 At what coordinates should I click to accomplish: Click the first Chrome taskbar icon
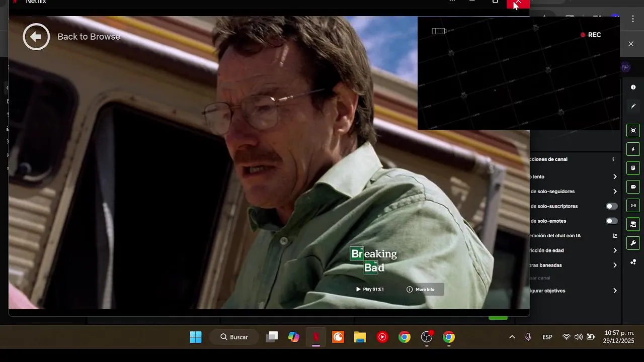[405, 337]
